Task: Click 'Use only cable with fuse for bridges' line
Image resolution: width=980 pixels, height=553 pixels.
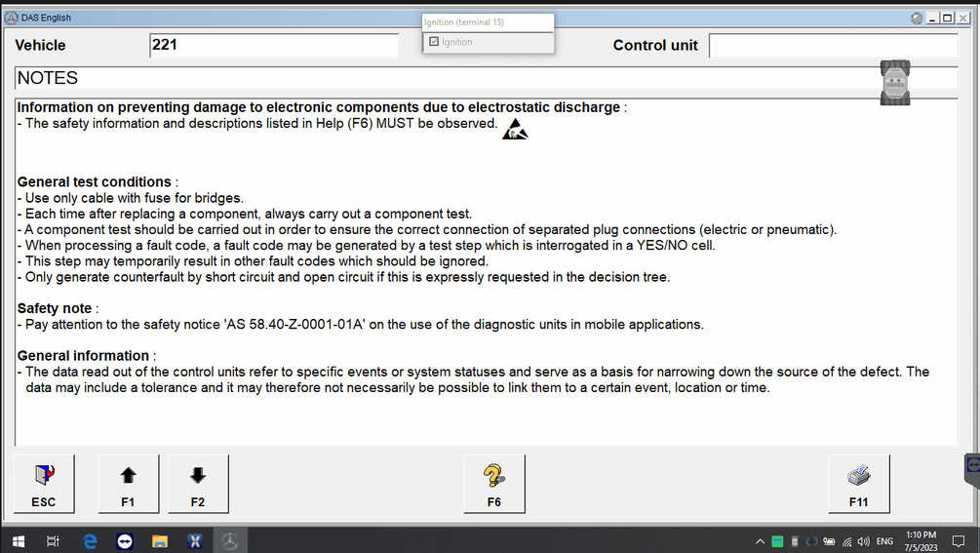Action: click(x=131, y=198)
